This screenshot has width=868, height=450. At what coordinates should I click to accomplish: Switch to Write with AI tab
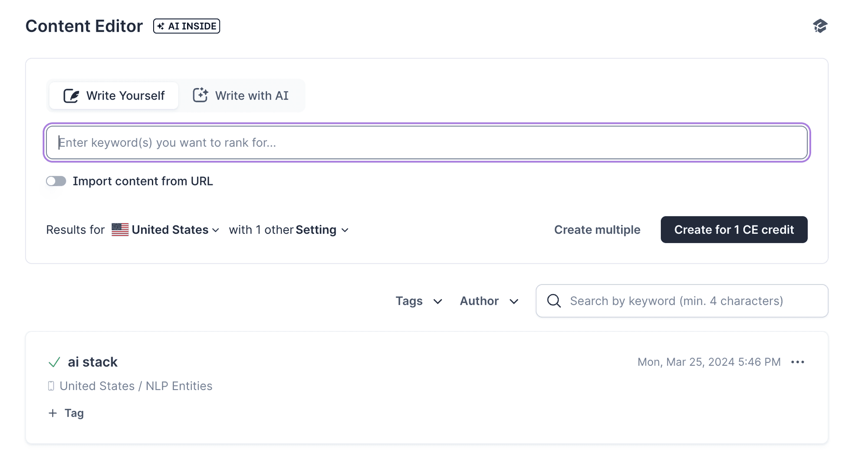[241, 96]
